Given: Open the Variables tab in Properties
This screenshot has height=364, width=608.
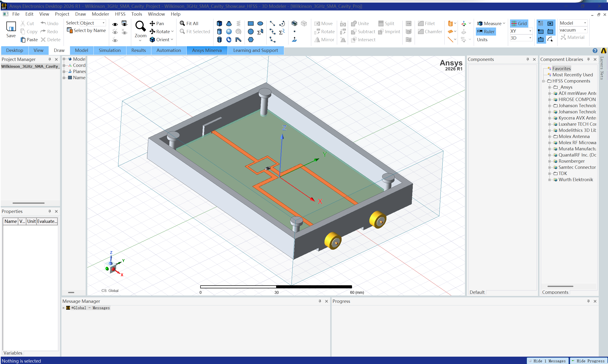Looking at the screenshot, I should 13,353.
